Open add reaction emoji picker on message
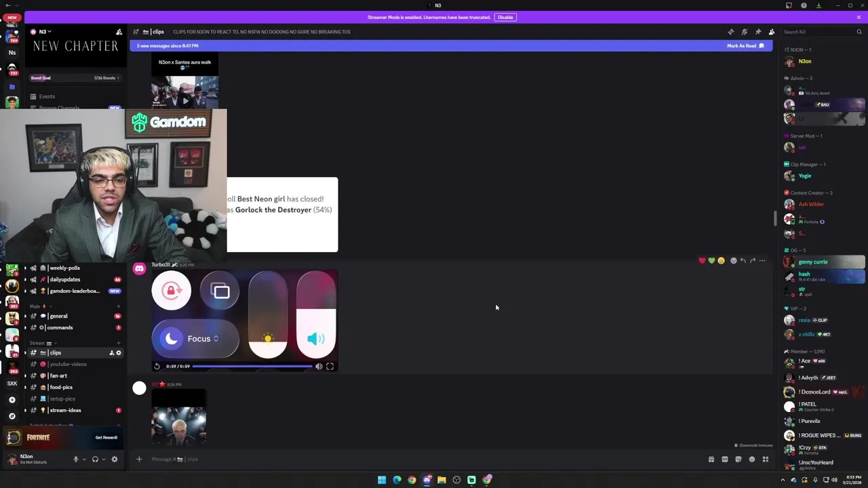Image resolution: width=868 pixels, height=488 pixels. [x=733, y=260]
